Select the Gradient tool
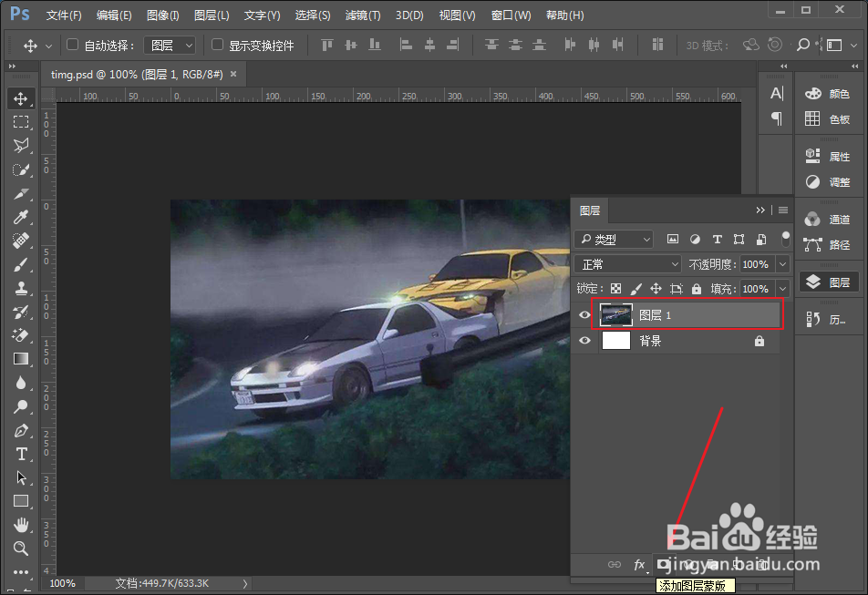The image size is (868, 595). (x=21, y=359)
